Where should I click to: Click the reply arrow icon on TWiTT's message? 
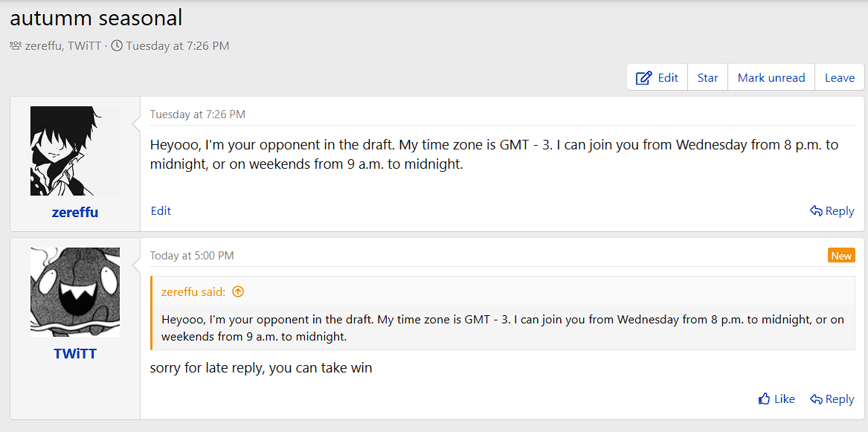pos(816,399)
